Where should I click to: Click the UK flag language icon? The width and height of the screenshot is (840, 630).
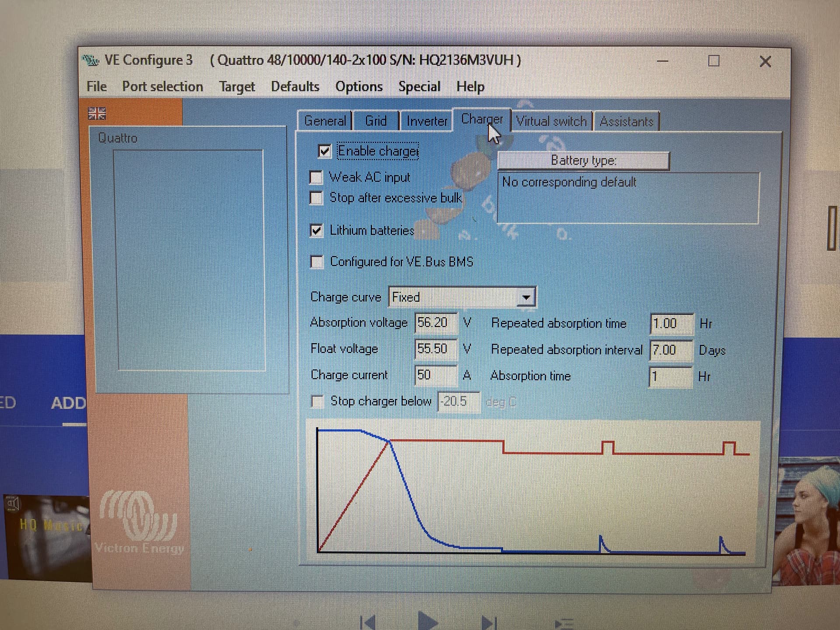coord(97,114)
